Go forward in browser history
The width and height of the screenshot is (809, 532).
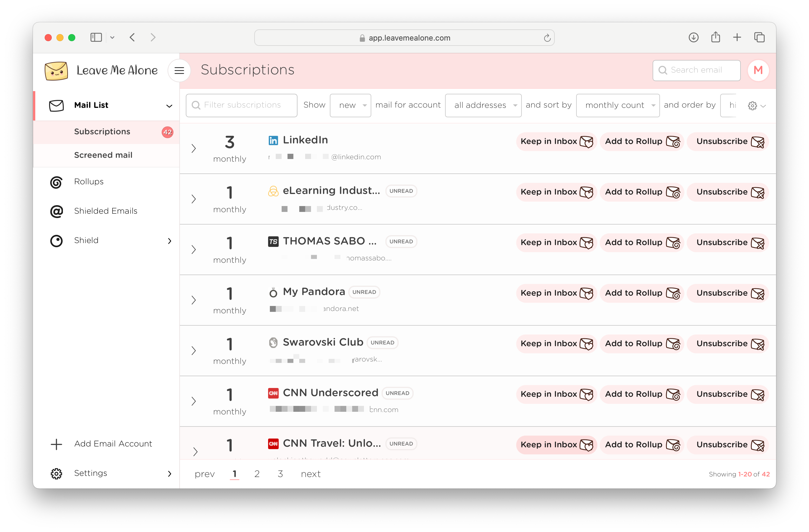pos(153,37)
